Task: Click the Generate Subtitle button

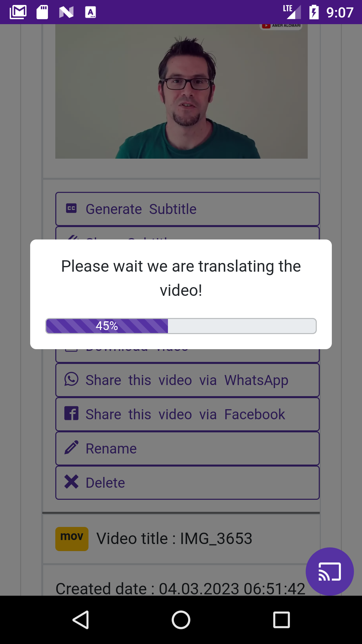Action: (x=187, y=209)
